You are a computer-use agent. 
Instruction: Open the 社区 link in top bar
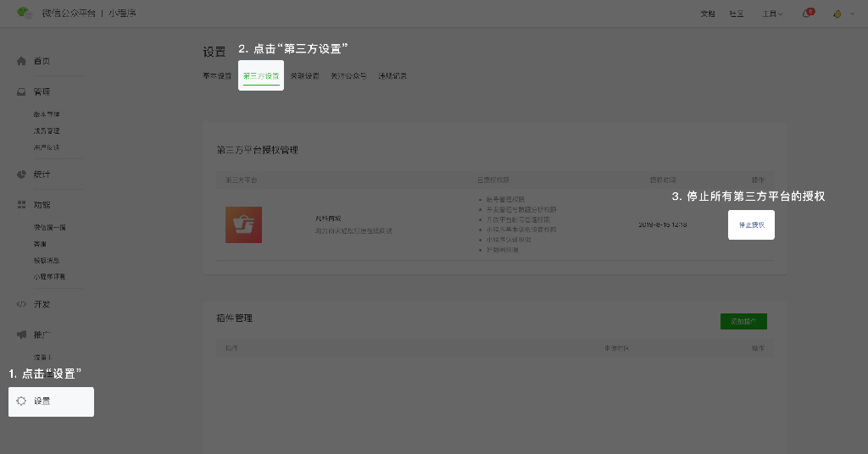tap(737, 14)
